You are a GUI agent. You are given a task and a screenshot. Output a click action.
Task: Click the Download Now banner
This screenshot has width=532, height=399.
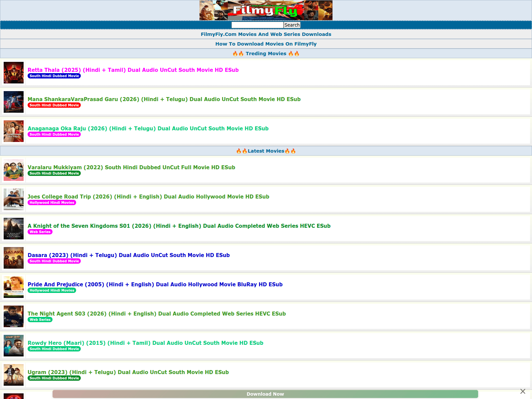265,394
